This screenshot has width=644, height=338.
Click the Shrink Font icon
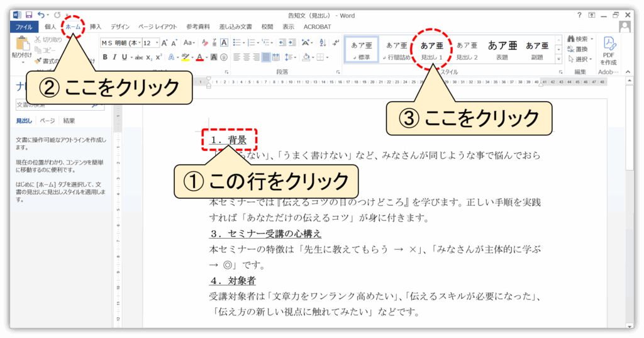(174, 43)
